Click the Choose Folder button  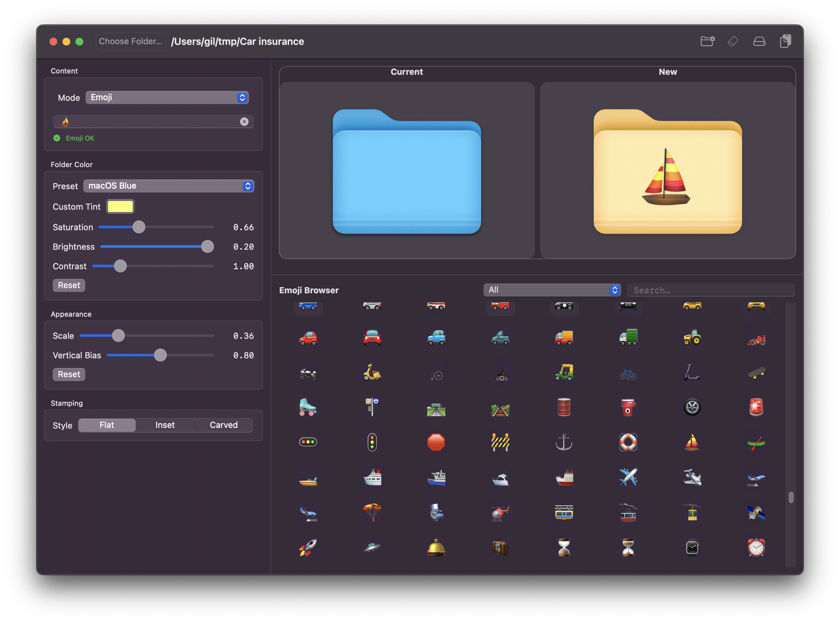[x=130, y=42]
